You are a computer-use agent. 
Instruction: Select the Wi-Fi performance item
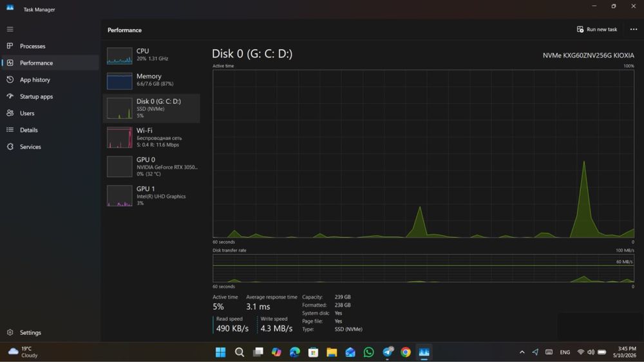(151, 137)
